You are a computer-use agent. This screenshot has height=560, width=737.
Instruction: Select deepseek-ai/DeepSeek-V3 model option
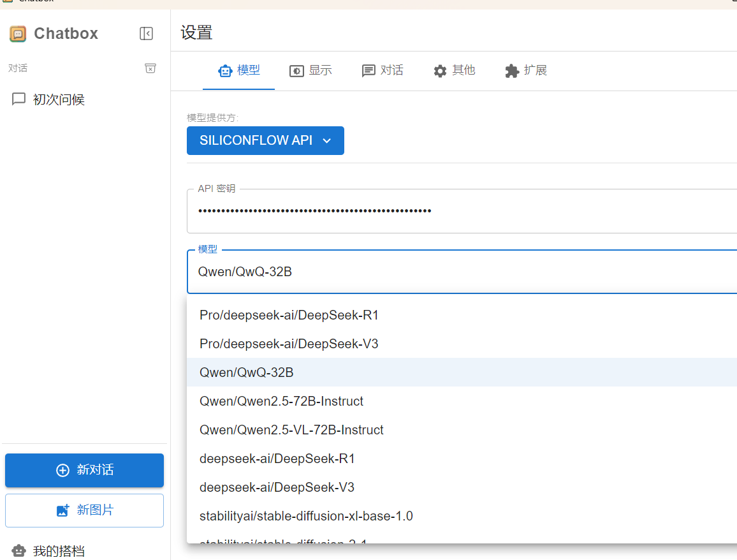[x=462, y=487]
